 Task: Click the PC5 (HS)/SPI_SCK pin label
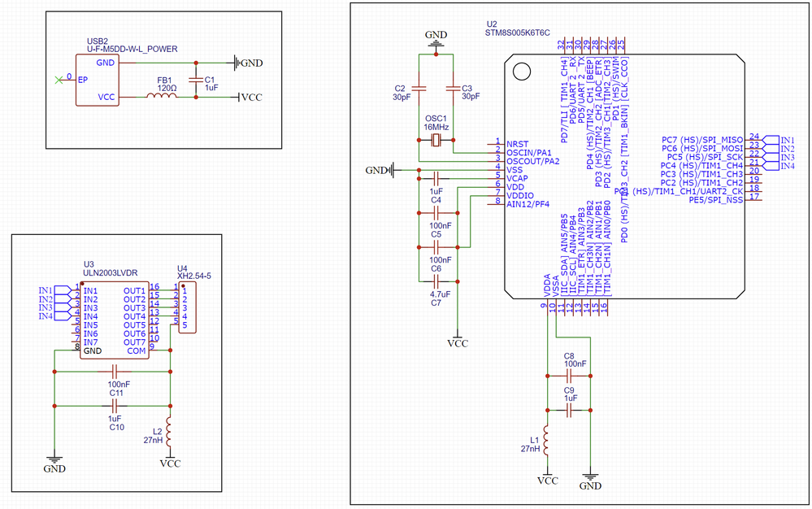pyautogui.click(x=705, y=157)
